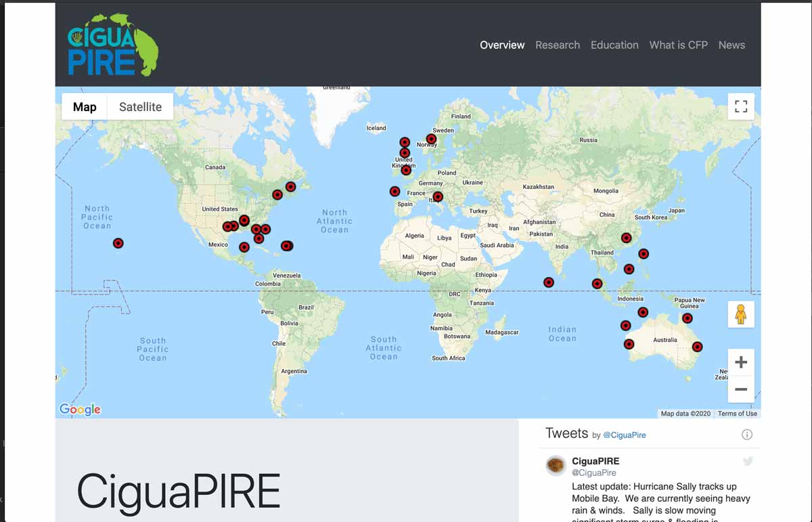Select the northernmost marker above the United Kingdom
The height and width of the screenshot is (522, 812).
(405, 142)
